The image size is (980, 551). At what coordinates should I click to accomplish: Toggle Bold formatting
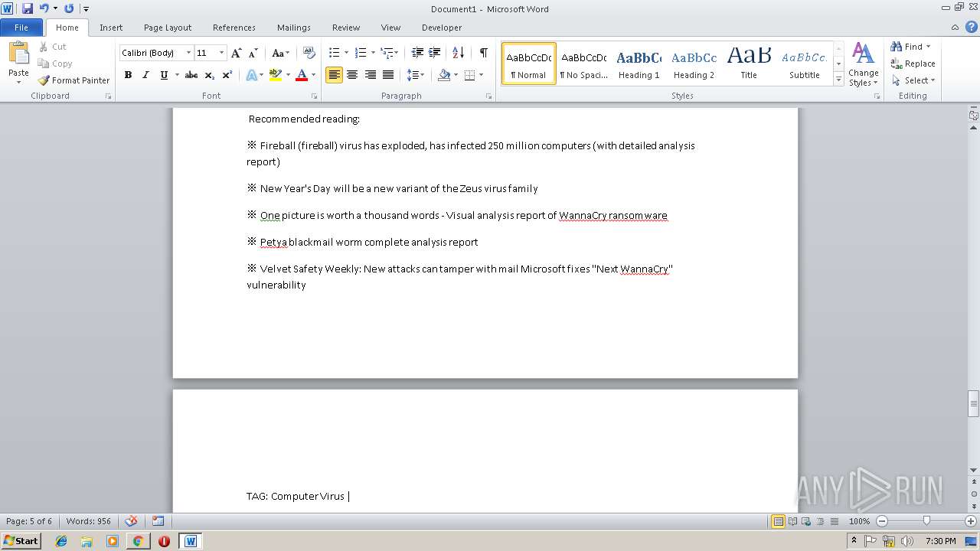pyautogui.click(x=128, y=75)
